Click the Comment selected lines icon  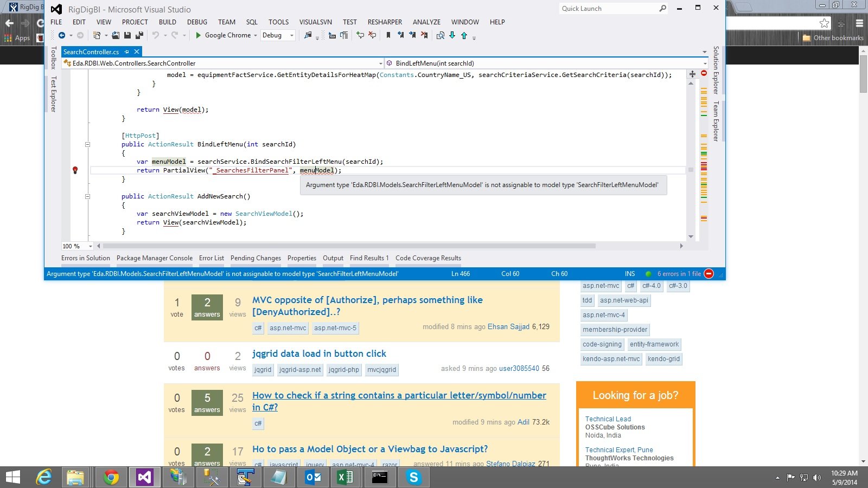coord(360,35)
